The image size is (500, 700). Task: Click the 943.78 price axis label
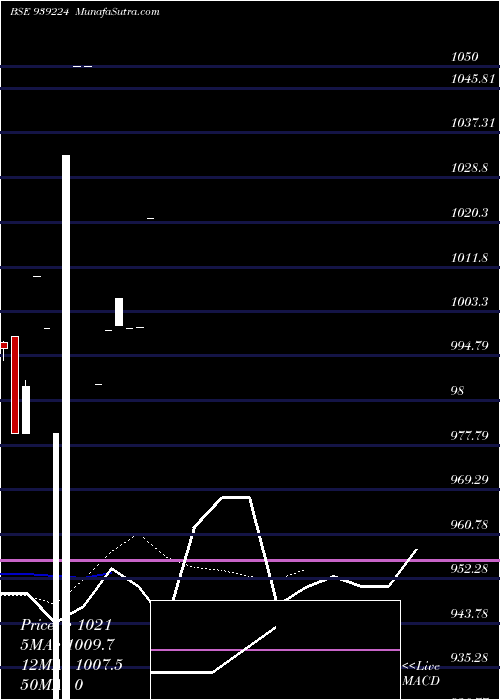pos(470,614)
